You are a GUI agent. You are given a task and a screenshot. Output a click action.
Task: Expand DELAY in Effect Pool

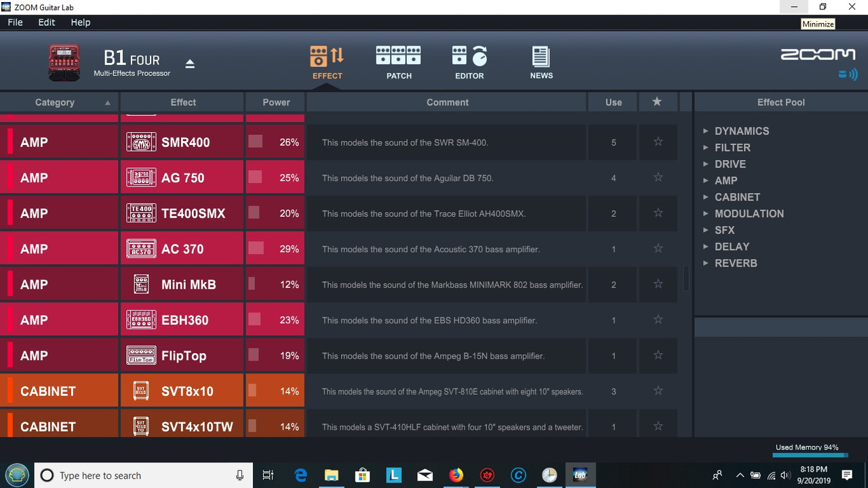tap(706, 246)
